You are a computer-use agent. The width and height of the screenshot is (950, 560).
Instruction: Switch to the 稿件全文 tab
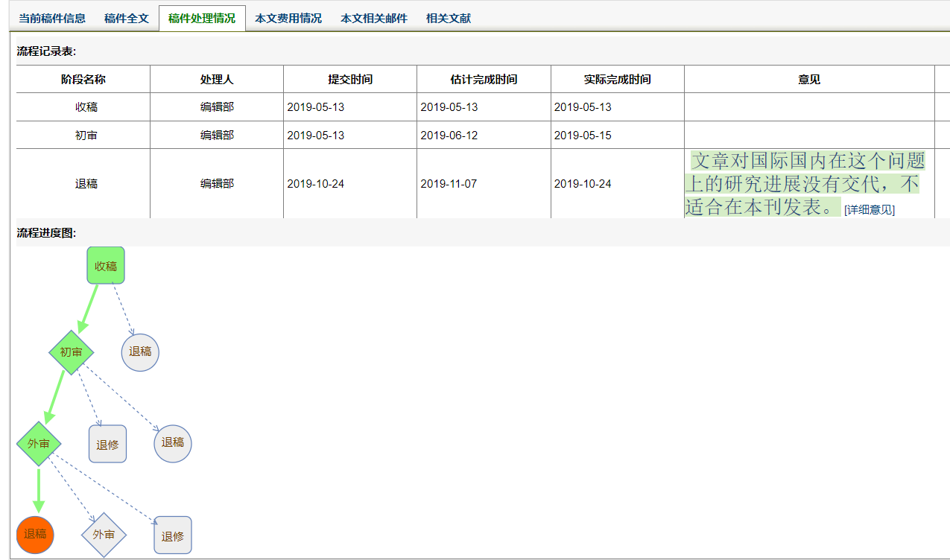(x=127, y=19)
